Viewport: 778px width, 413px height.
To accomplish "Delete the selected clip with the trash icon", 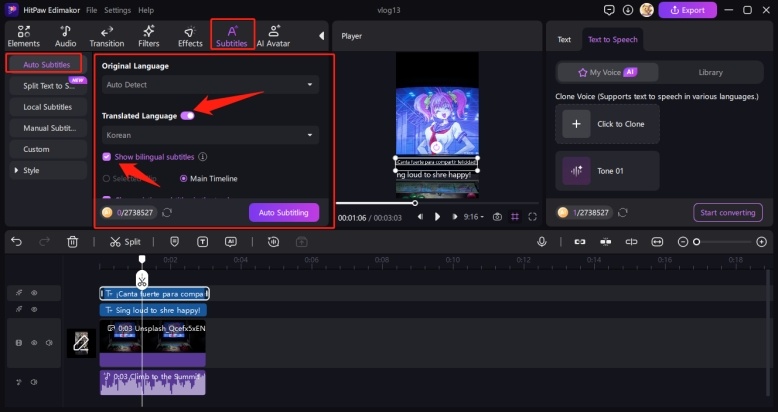I will [x=72, y=242].
